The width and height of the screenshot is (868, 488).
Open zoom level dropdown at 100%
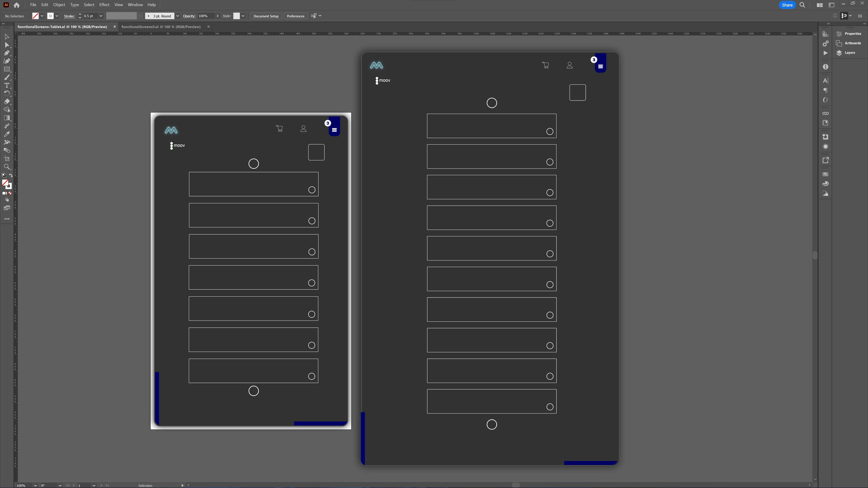coord(35,485)
